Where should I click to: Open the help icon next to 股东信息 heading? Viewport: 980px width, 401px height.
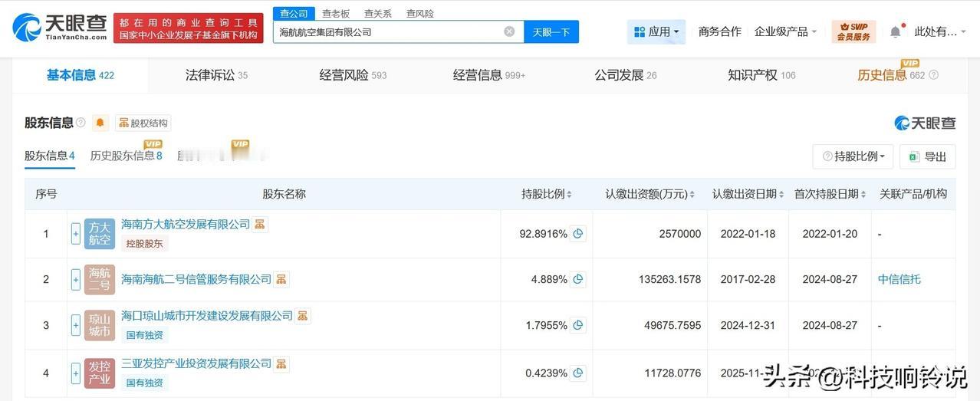(x=81, y=123)
